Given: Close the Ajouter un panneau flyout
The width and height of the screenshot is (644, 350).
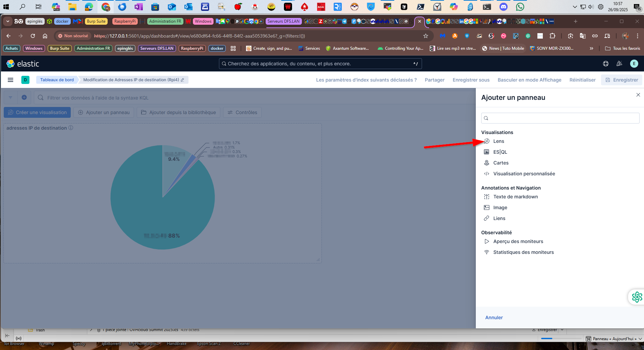Looking at the screenshot, I should point(638,95).
